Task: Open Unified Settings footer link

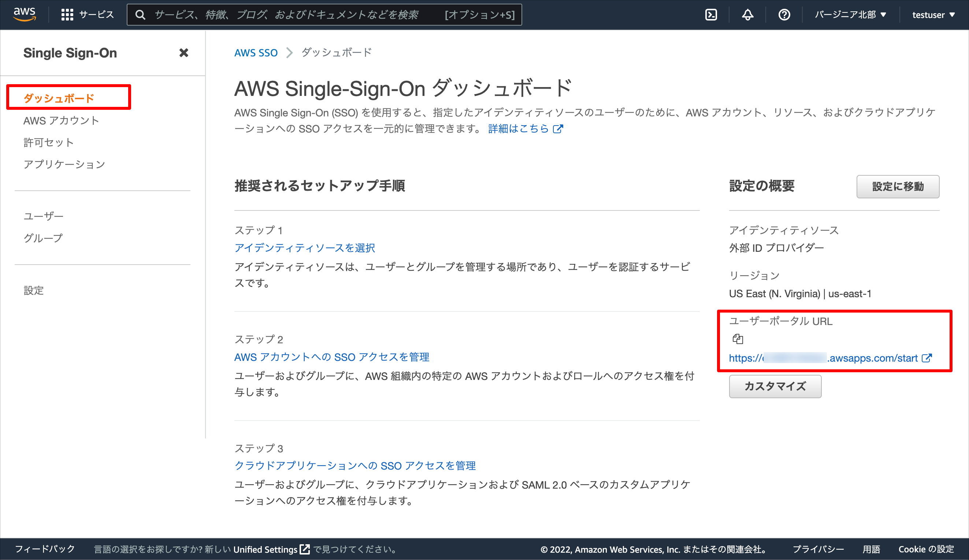Action: point(265,549)
